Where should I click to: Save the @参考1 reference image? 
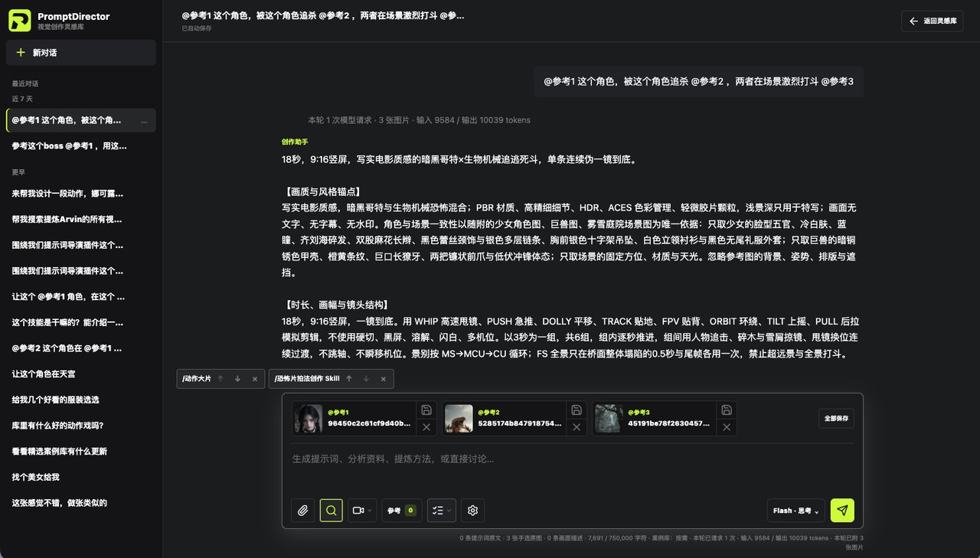tap(426, 410)
